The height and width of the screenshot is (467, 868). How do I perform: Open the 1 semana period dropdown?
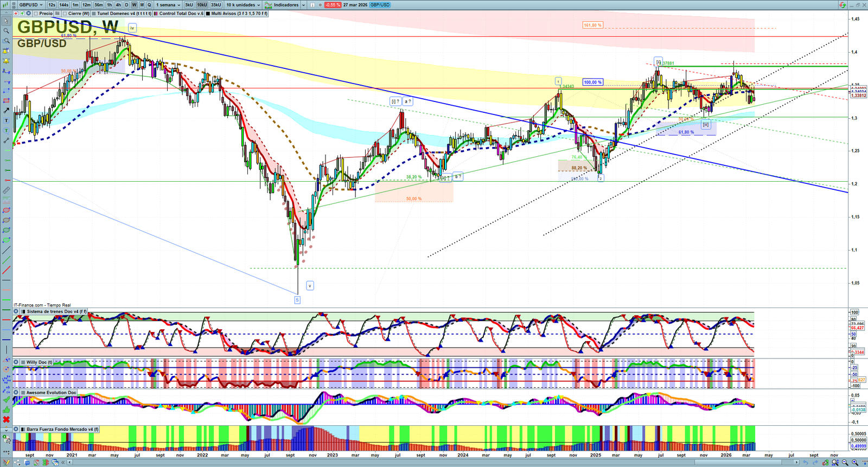169,5
